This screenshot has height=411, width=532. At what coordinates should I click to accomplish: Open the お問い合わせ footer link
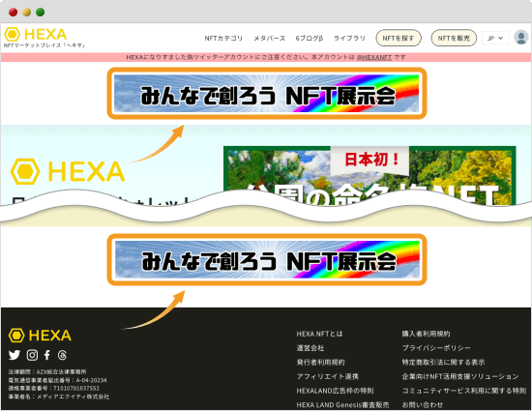[x=423, y=405]
